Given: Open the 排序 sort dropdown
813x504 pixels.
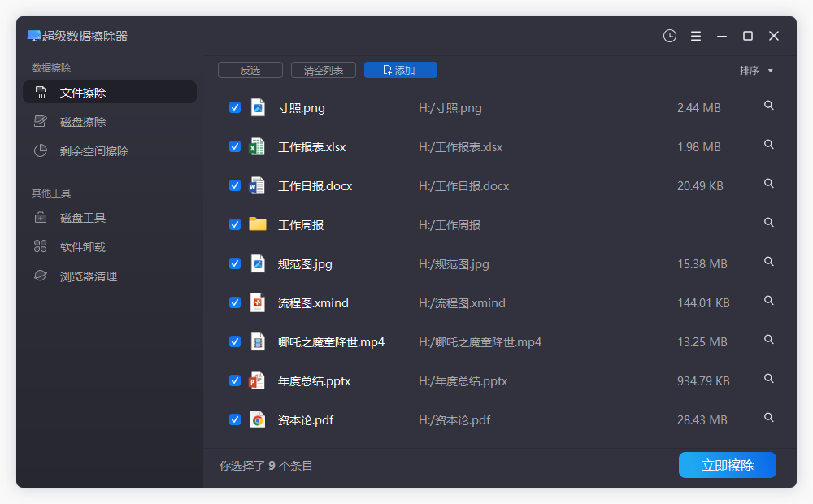Looking at the screenshot, I should (757, 70).
